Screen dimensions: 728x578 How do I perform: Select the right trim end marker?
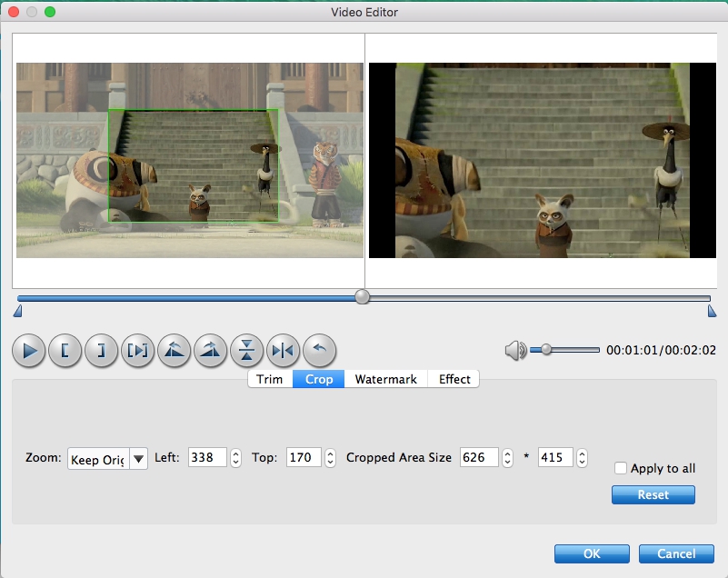coord(712,311)
